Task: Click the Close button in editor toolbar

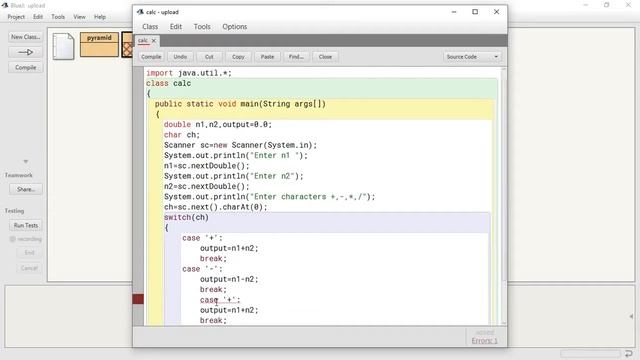Action: coord(325,57)
